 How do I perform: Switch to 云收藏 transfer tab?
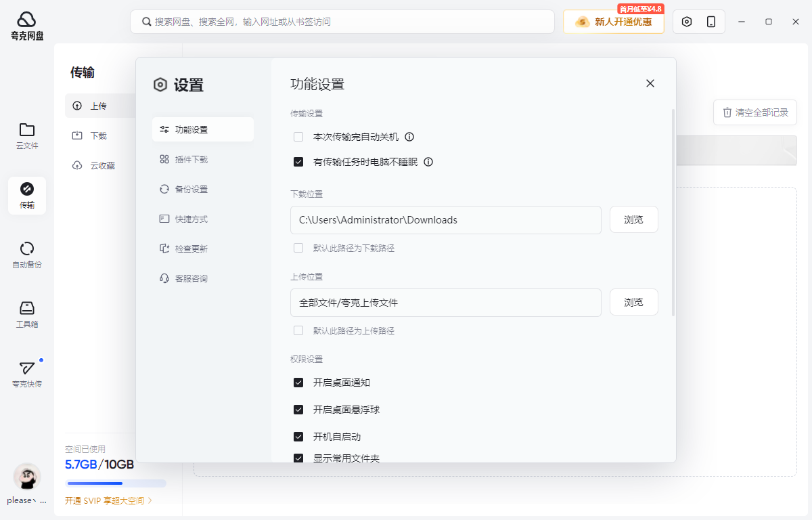click(101, 165)
